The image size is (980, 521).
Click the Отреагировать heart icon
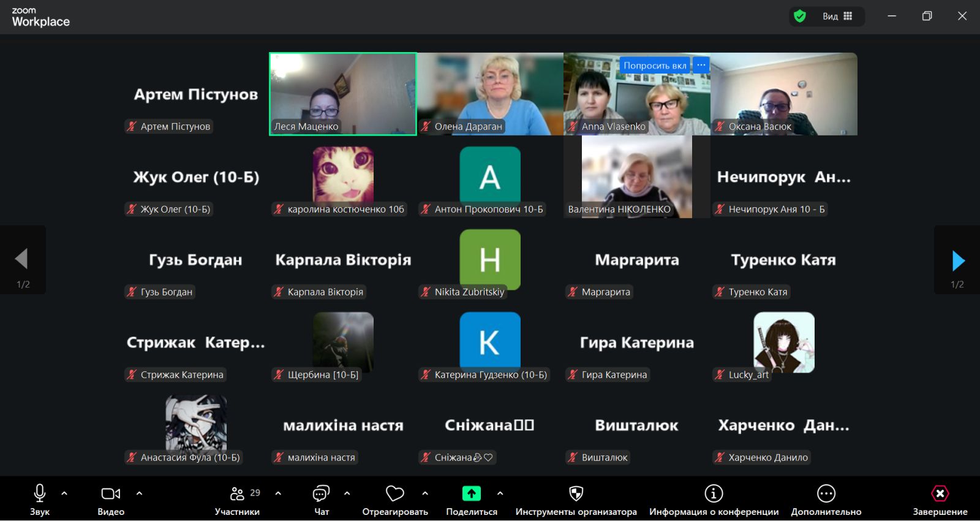[x=395, y=493]
